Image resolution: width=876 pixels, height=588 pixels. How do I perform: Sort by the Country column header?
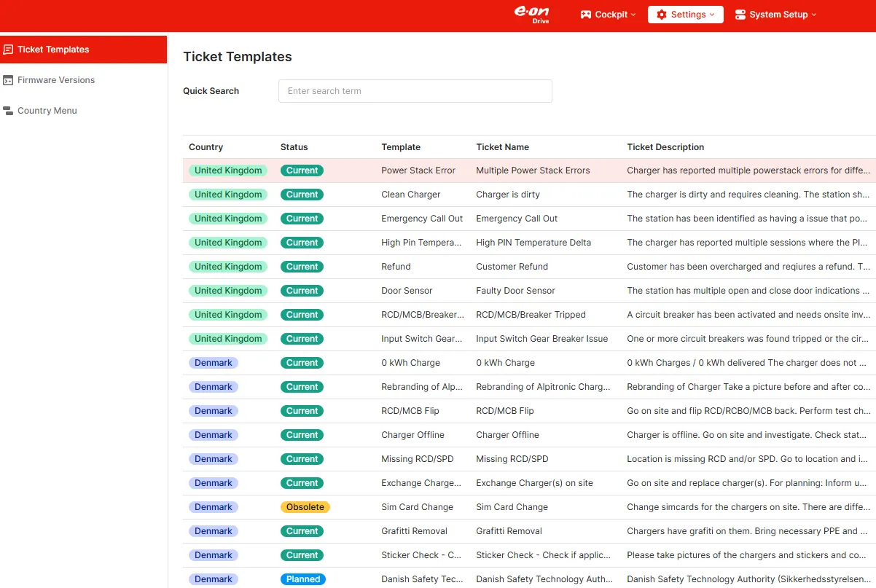(x=206, y=147)
